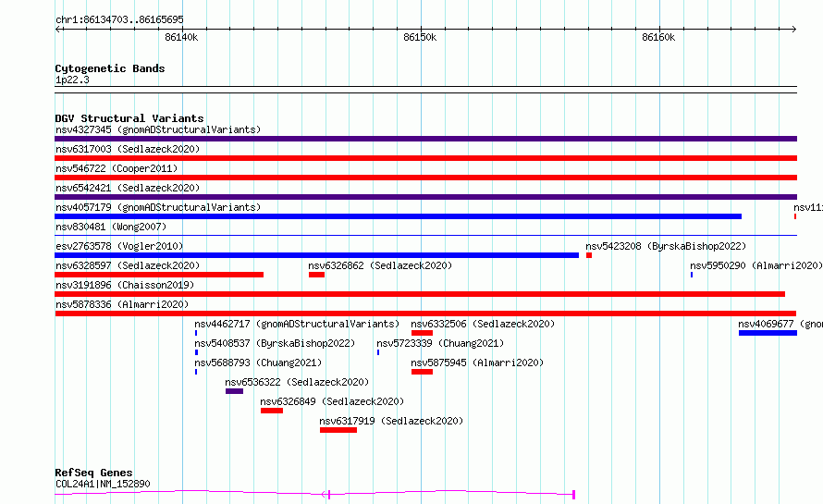Open the nsv5950290 Almarri2020 label

755,265
